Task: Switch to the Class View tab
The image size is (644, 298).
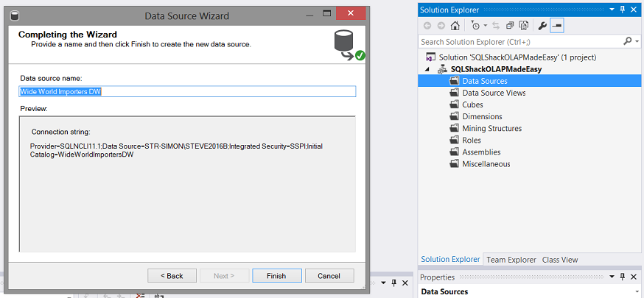Action: 560,260
